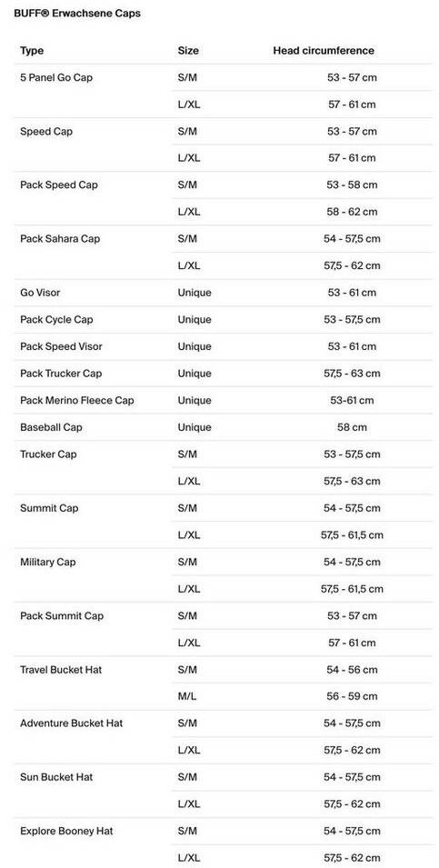Click the 'Pack Trucker Cap' label
The height and width of the screenshot is (868, 439).
(61, 374)
